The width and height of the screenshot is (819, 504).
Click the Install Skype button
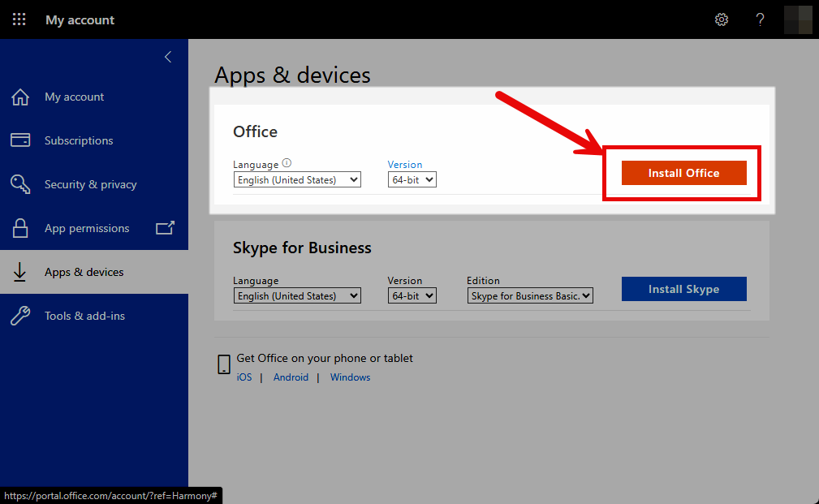[683, 289]
